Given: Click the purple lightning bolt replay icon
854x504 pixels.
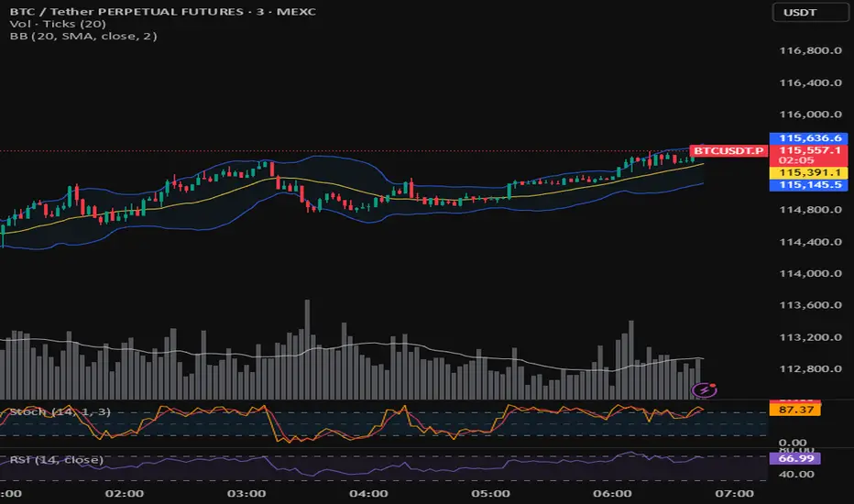Looking at the screenshot, I should coord(705,389).
